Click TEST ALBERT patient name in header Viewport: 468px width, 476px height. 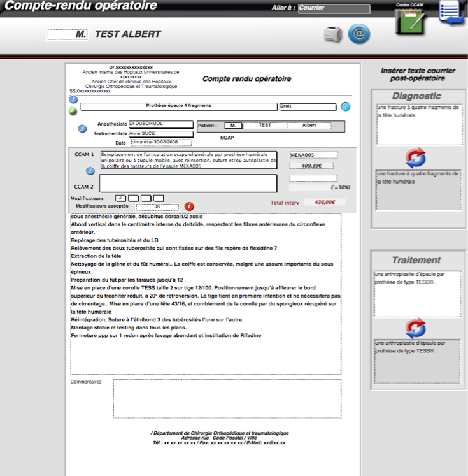pos(128,34)
